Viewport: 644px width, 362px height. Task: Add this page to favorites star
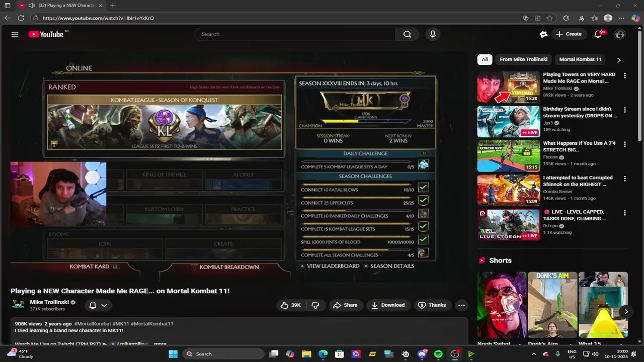coord(549,18)
